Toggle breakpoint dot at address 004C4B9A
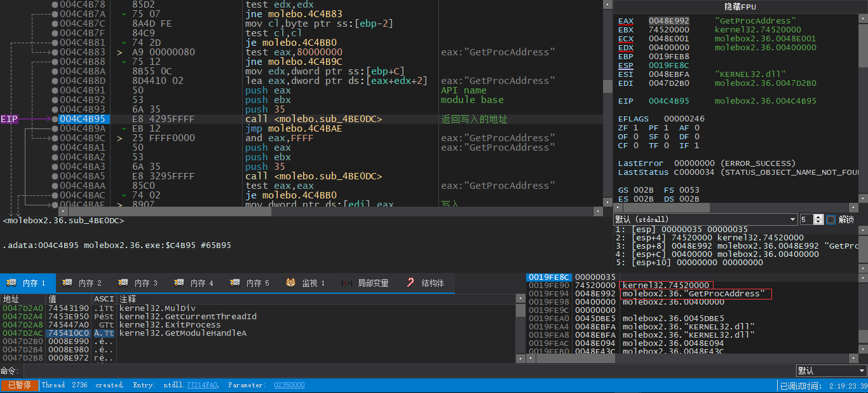868x393 pixels. tap(54, 128)
